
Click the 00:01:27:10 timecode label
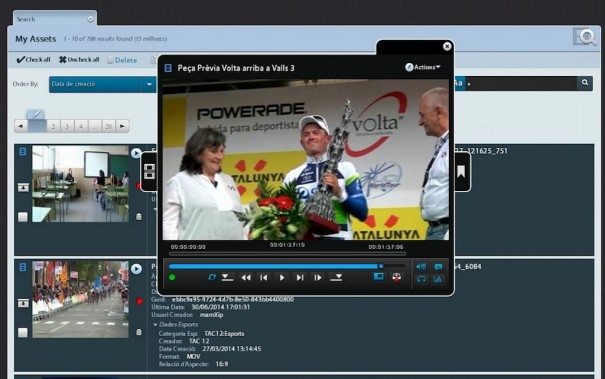(287, 245)
